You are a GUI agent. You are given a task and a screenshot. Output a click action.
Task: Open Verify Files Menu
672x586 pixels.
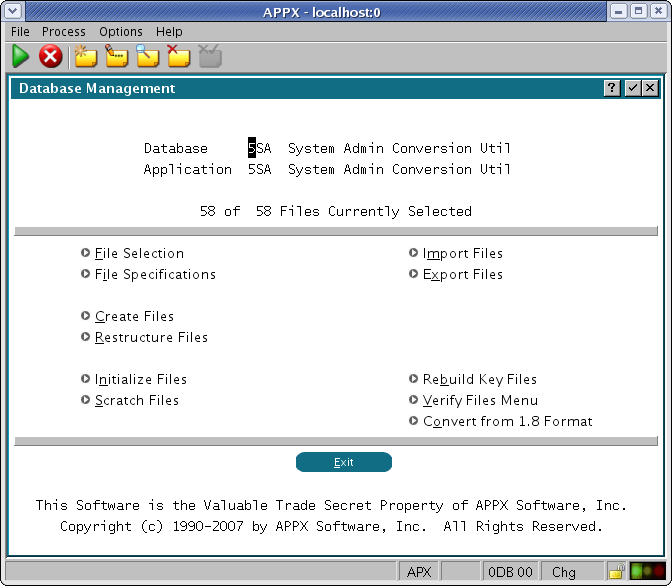pos(474,400)
